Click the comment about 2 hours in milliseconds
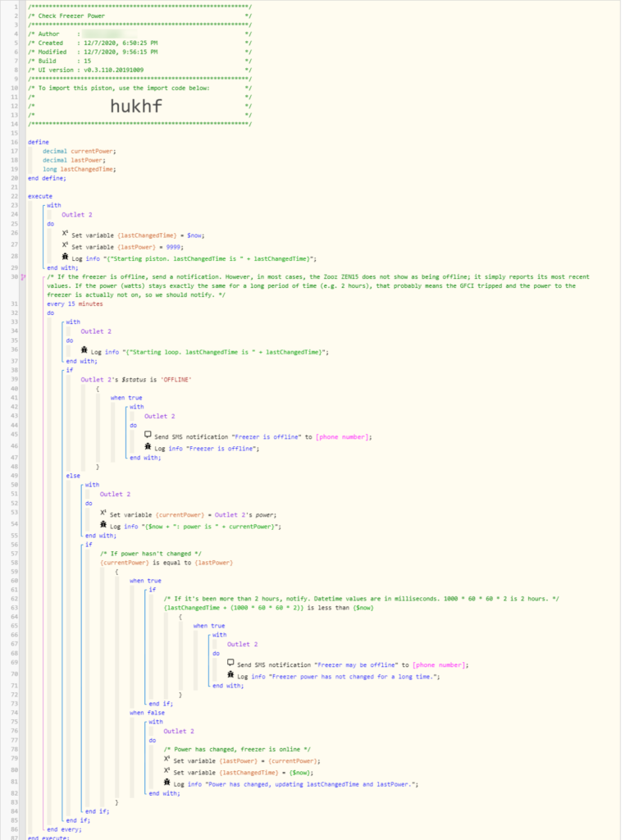 (361, 599)
